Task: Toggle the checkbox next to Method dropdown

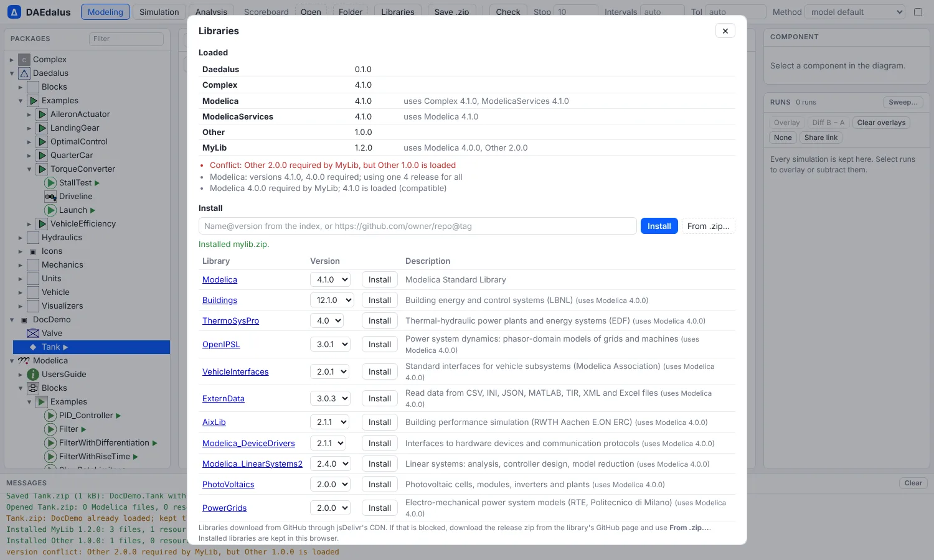Action: (x=918, y=12)
